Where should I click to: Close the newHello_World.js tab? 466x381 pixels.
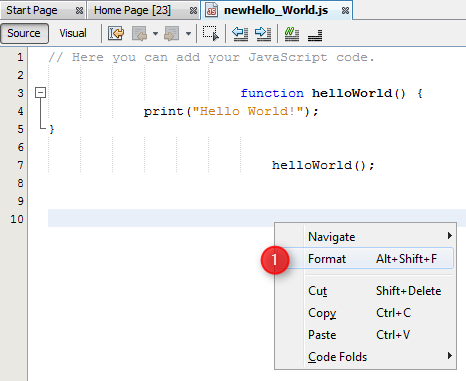(x=345, y=11)
